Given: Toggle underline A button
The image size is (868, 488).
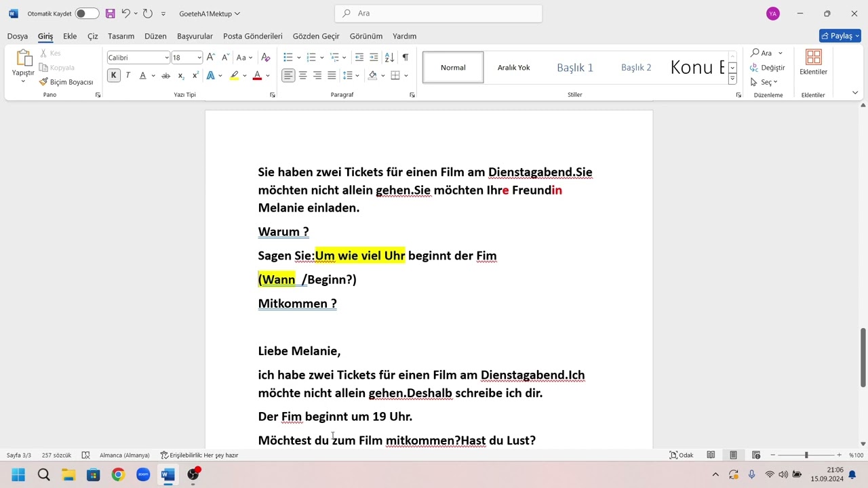Looking at the screenshot, I should [142, 76].
